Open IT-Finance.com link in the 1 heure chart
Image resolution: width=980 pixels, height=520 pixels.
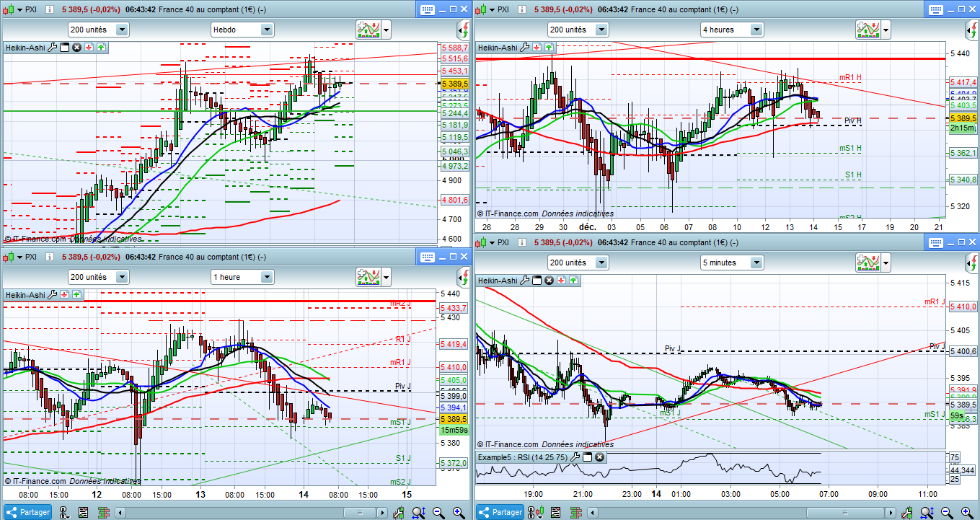(x=40, y=480)
